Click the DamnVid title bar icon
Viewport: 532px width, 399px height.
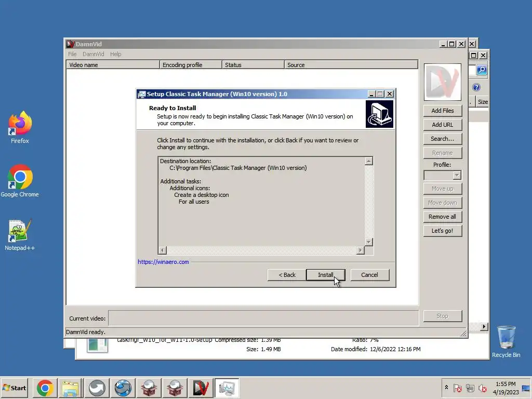(71, 44)
